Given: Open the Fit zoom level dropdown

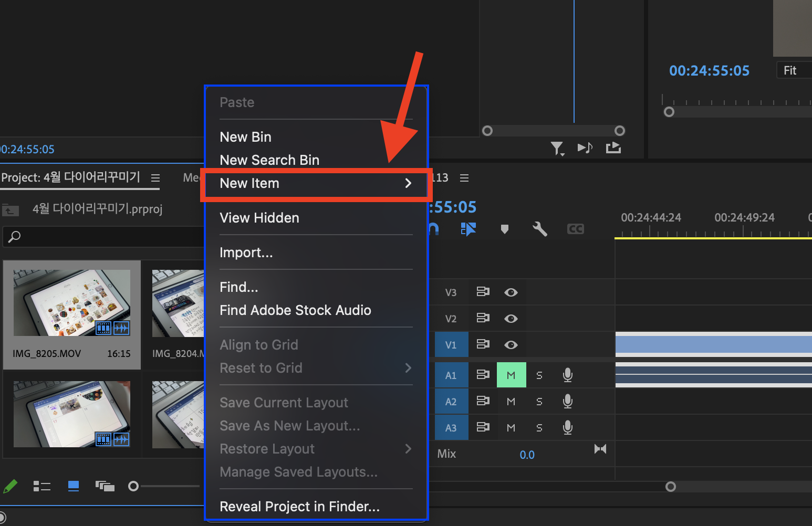Looking at the screenshot, I should pyautogui.click(x=794, y=70).
